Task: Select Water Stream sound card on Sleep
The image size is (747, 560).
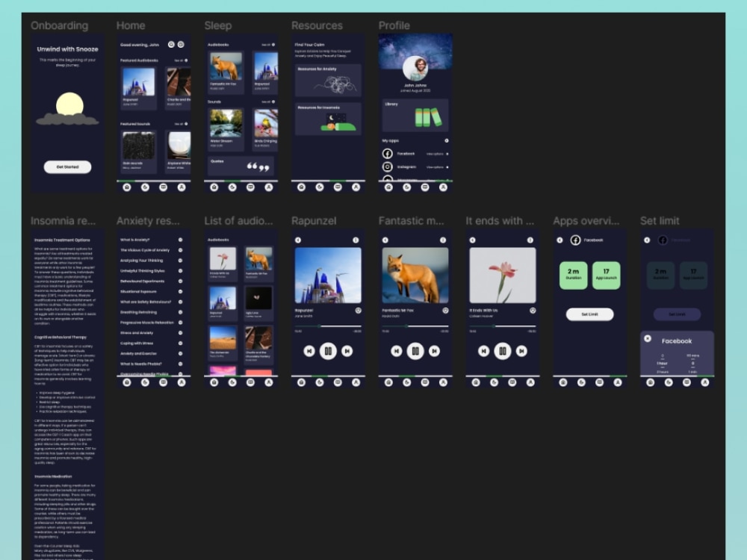Action: (226, 128)
